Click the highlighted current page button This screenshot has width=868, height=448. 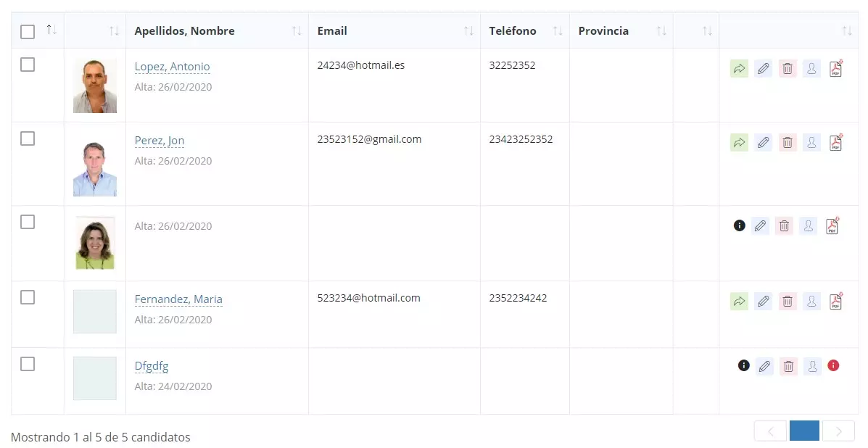point(804,431)
